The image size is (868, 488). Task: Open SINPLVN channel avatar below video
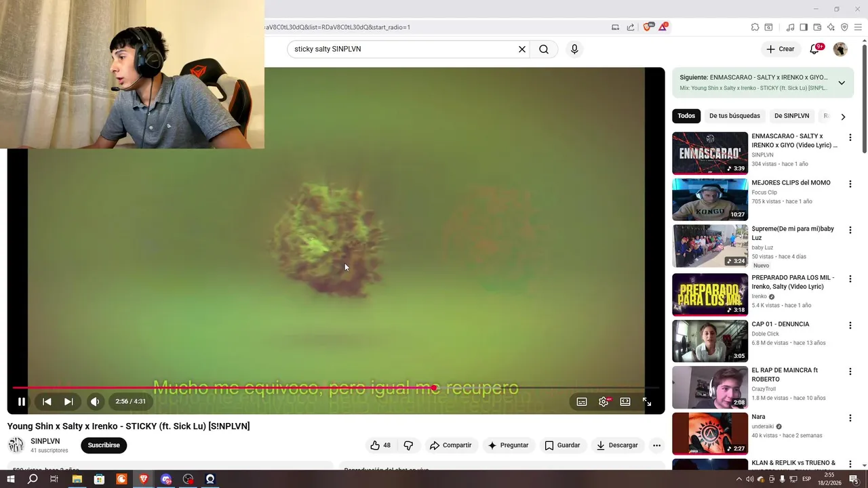[x=16, y=445]
